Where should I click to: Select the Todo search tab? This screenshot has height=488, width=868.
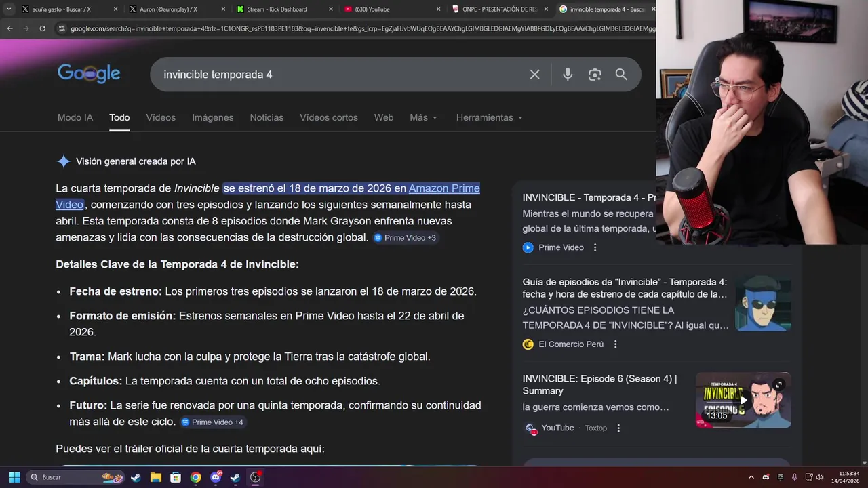(119, 117)
